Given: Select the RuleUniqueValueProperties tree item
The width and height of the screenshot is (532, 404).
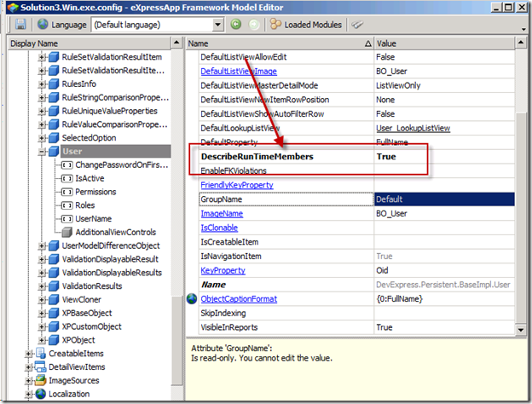Looking at the screenshot, I should pos(110,111).
